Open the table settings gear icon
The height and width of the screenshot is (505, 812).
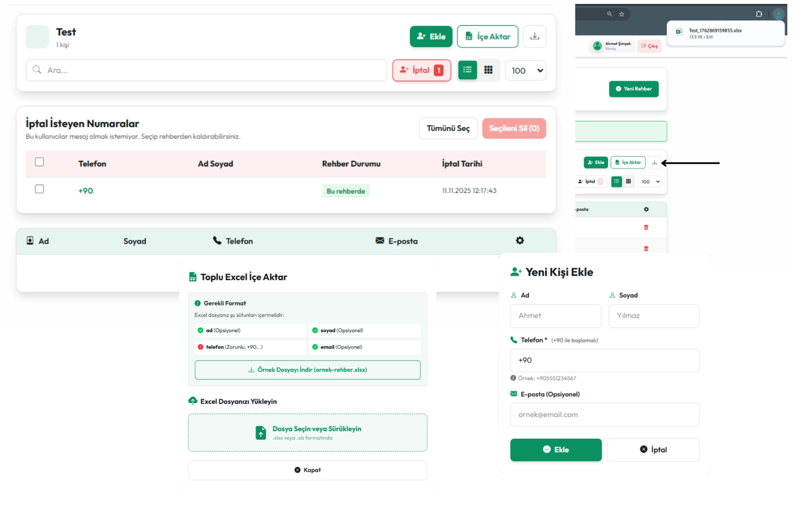[x=520, y=241]
